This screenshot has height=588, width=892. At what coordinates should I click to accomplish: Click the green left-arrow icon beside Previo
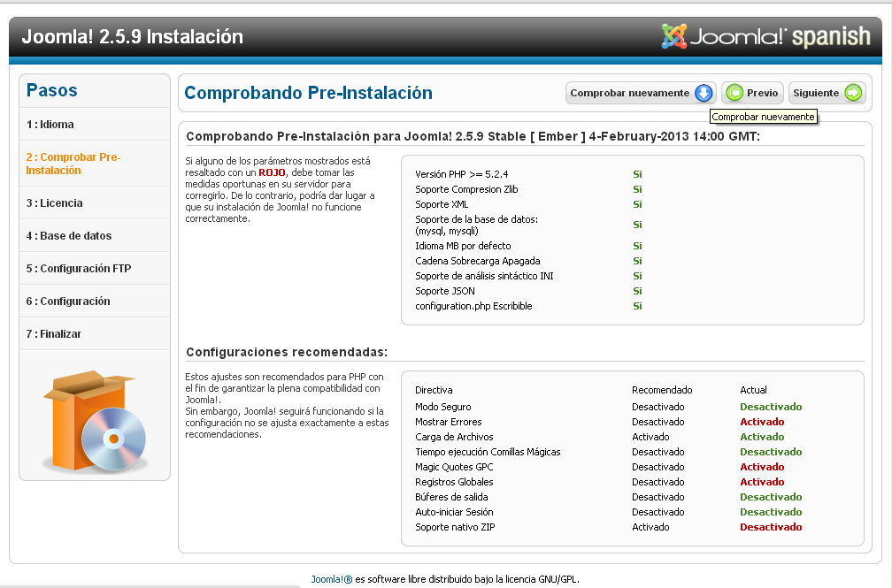point(735,93)
